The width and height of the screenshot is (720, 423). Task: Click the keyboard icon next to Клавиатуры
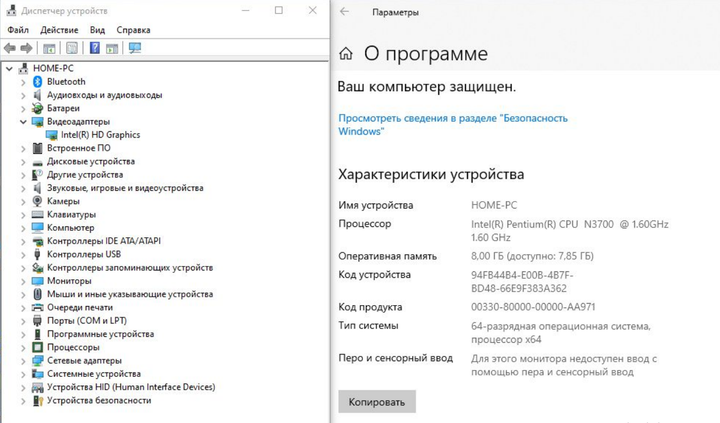click(x=38, y=214)
